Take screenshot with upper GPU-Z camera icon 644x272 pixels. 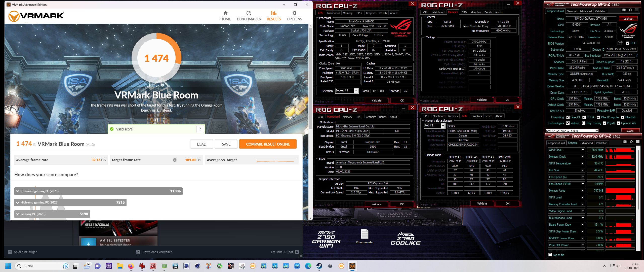[x=624, y=10]
